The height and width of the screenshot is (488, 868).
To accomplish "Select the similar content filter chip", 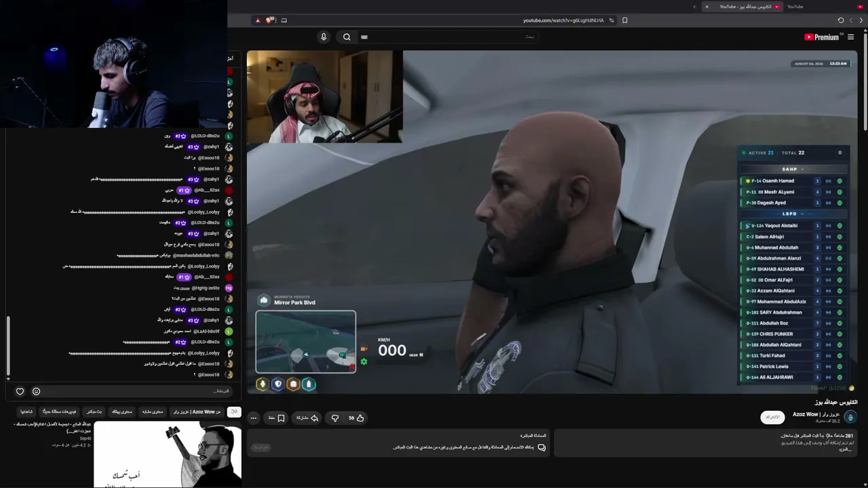I will (152, 411).
